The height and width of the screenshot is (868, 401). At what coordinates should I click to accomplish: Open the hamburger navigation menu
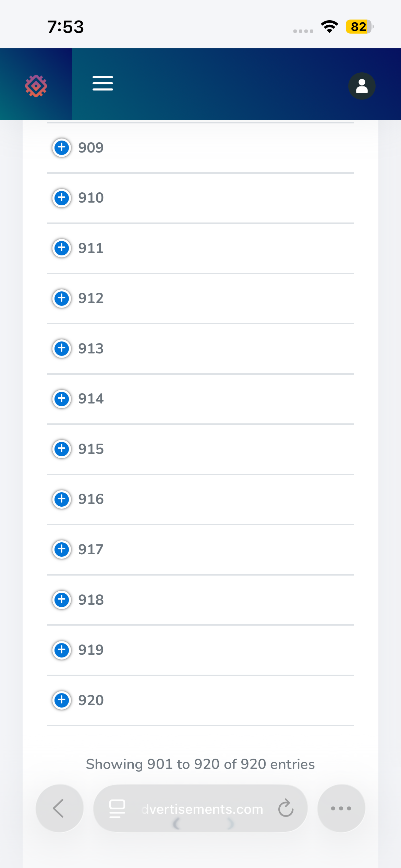103,83
